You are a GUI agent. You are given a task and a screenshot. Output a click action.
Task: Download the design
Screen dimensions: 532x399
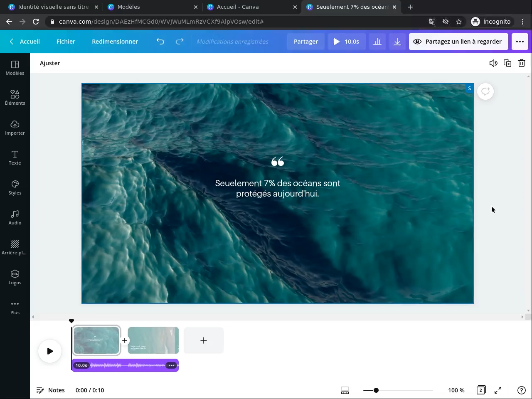tap(397, 42)
